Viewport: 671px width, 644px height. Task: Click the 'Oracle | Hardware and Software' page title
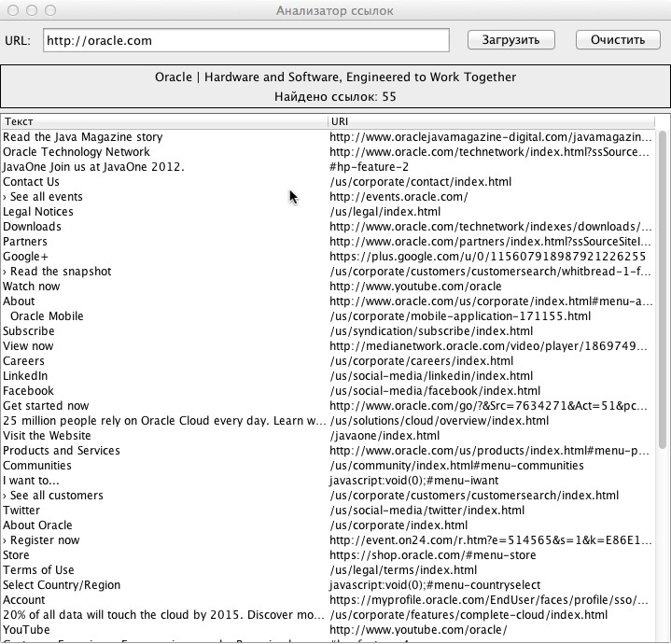coord(336,77)
